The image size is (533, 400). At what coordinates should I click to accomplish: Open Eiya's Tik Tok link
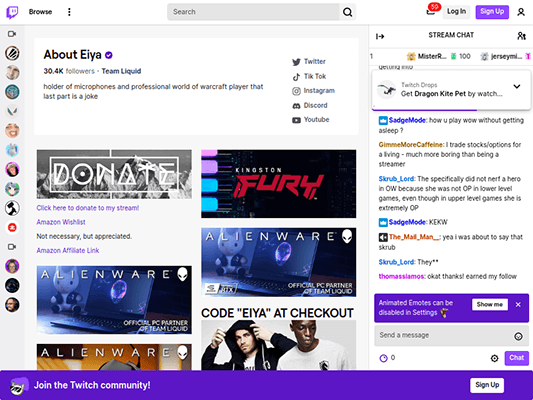[309, 76]
